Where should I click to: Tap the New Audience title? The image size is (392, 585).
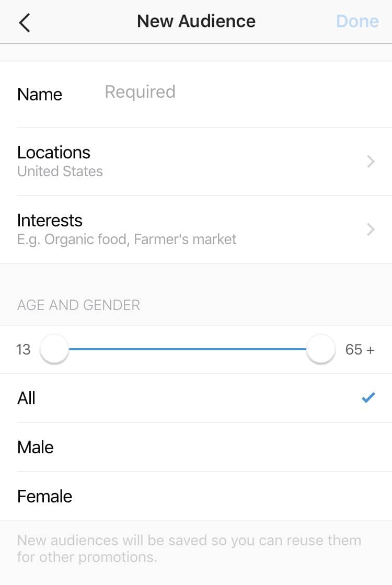click(196, 21)
